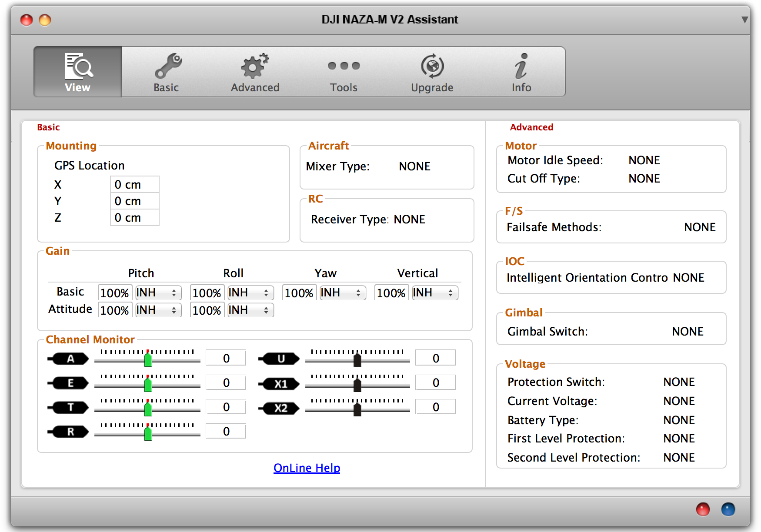Click the U channel slider handle
This screenshot has width=761, height=532.
[x=357, y=359]
